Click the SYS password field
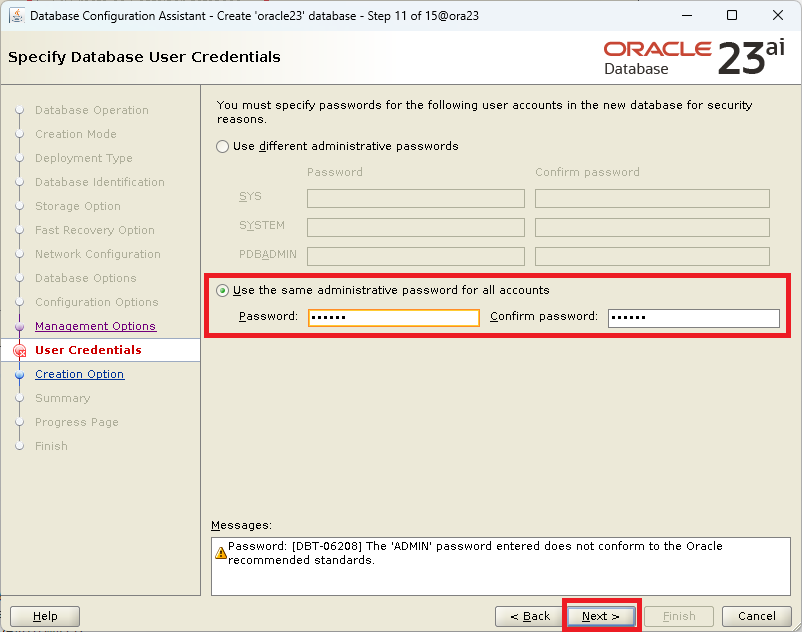This screenshot has height=632, width=802. [x=416, y=198]
